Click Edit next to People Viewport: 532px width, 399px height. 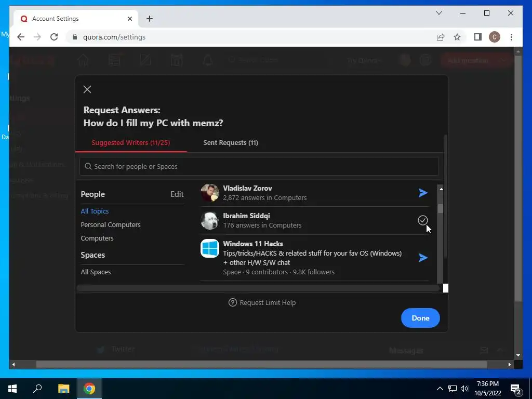(177, 194)
